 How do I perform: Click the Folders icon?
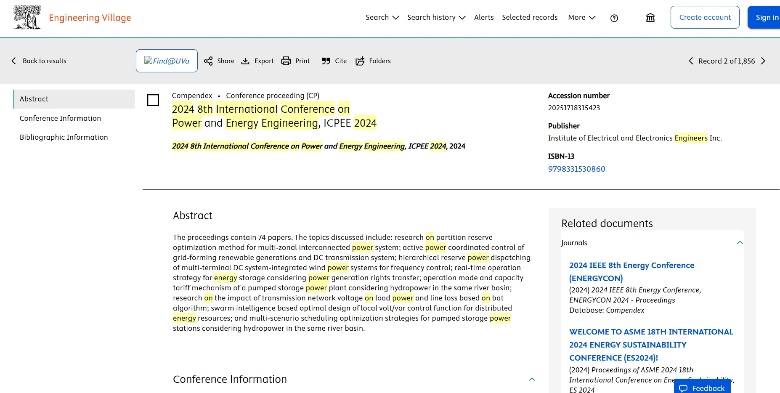360,61
